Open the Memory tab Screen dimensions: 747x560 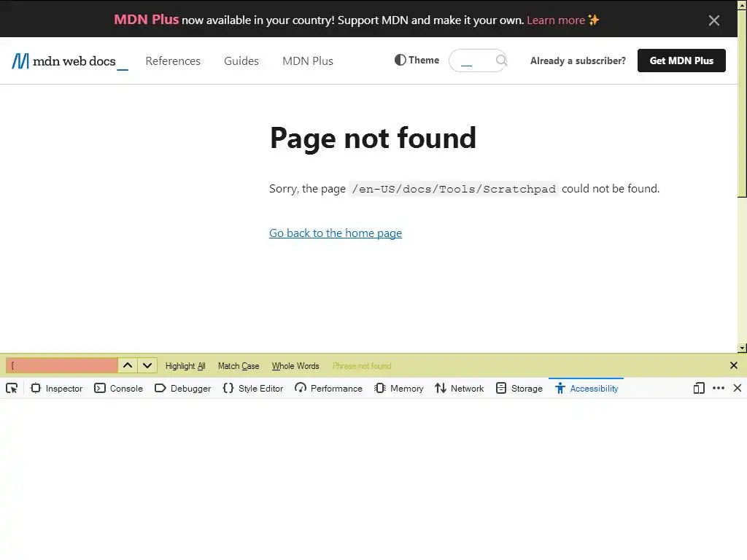(399, 389)
